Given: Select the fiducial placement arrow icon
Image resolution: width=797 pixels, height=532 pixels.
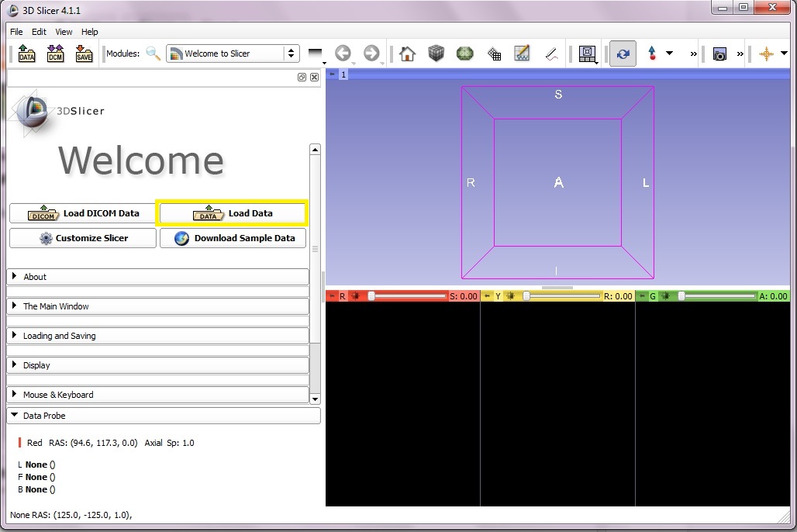Looking at the screenshot, I should [x=651, y=53].
